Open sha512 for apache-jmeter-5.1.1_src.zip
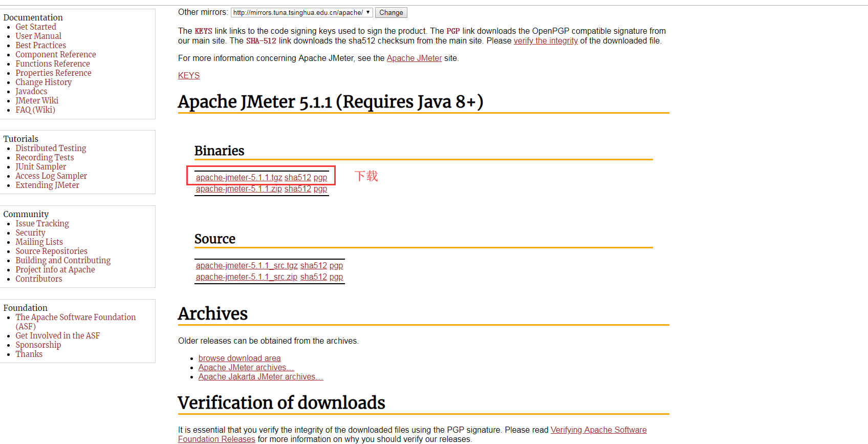 tap(314, 277)
